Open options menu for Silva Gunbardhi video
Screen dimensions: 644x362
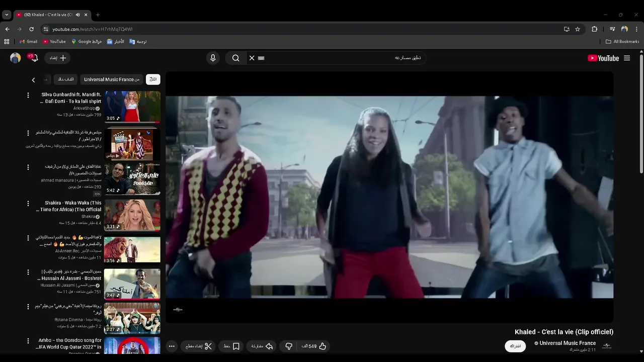coord(28,95)
